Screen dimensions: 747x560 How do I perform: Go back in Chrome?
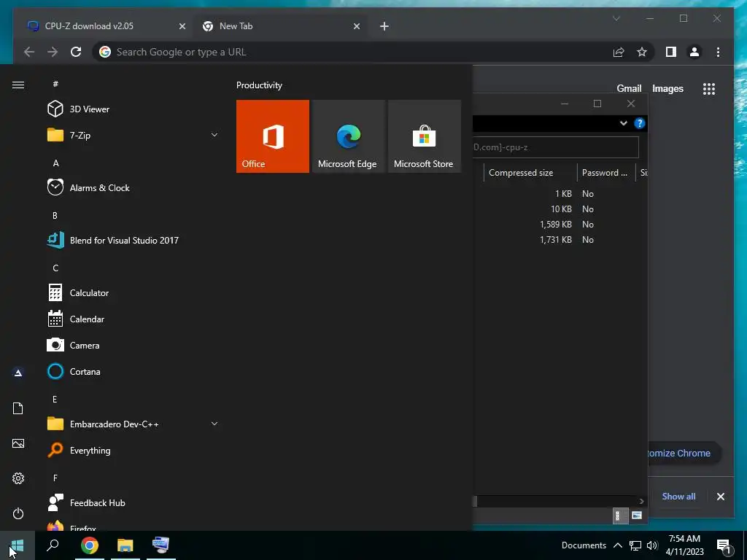coord(29,52)
